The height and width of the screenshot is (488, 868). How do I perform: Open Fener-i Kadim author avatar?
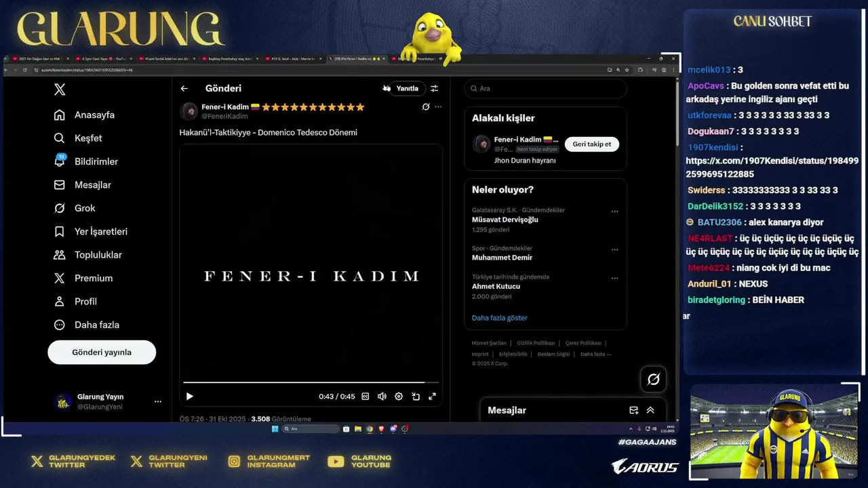[189, 111]
